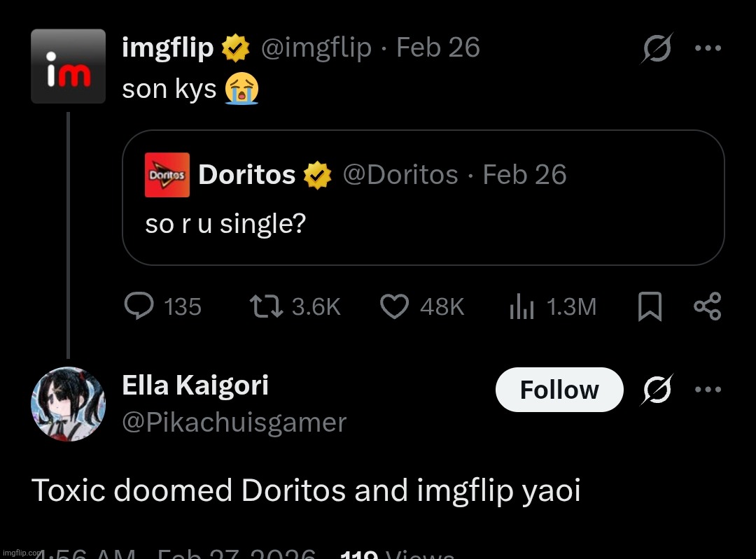Click the Doritos verified checkmark badge

317,174
